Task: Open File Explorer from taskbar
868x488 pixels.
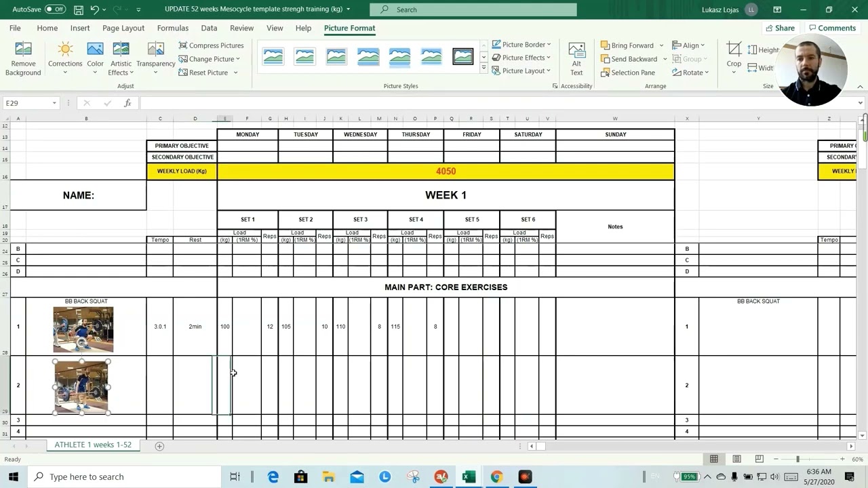Action: coord(329,476)
